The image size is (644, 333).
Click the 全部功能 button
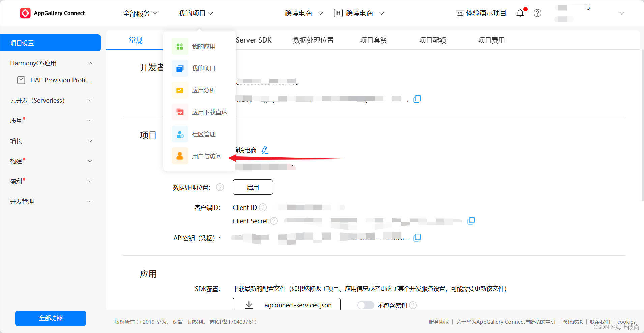(x=51, y=318)
